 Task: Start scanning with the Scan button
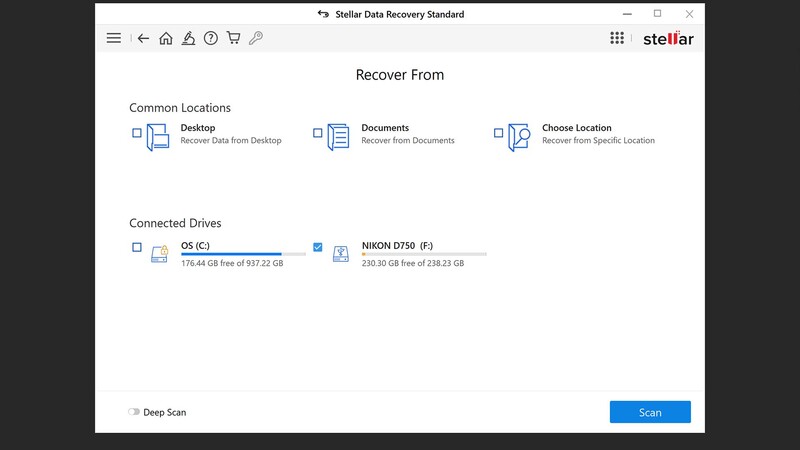[650, 412]
